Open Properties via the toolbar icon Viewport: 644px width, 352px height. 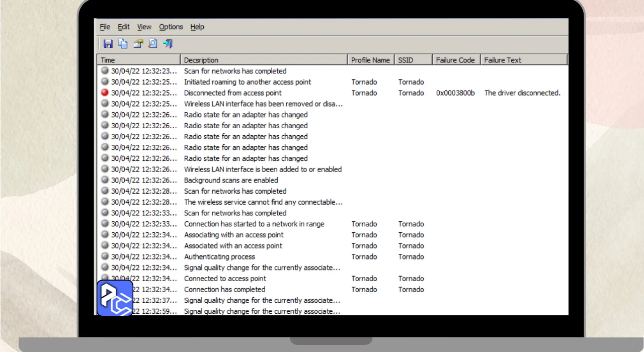click(x=138, y=44)
